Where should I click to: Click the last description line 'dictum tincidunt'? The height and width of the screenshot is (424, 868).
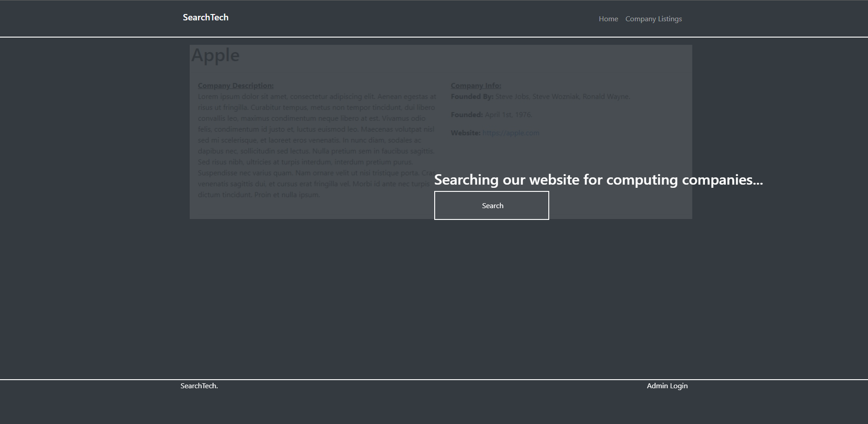tap(259, 195)
